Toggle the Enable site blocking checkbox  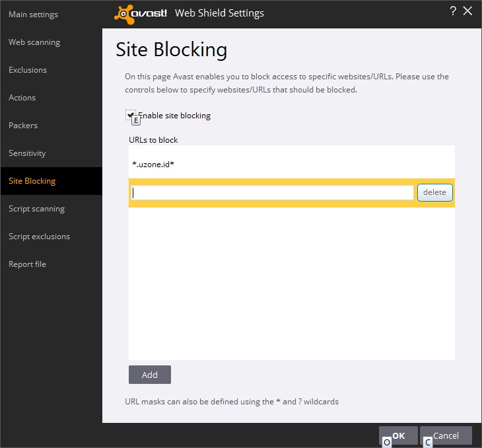click(131, 115)
